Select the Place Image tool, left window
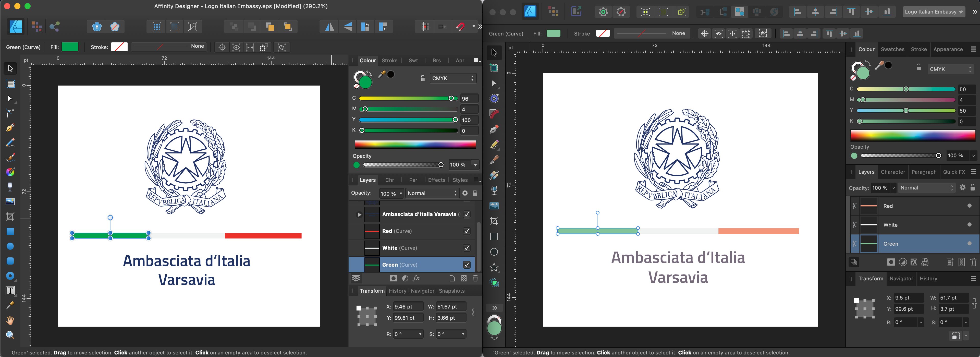The width and height of the screenshot is (980, 357). (x=10, y=202)
